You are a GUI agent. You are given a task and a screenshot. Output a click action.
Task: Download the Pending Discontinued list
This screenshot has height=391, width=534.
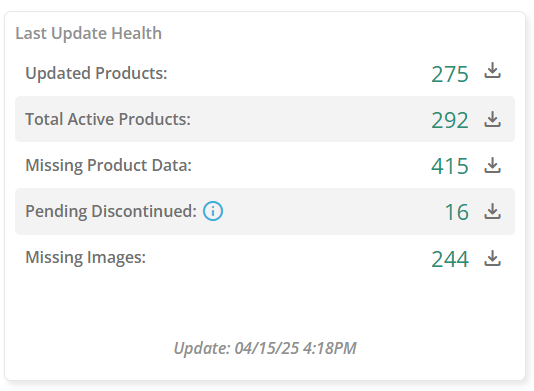point(492,211)
